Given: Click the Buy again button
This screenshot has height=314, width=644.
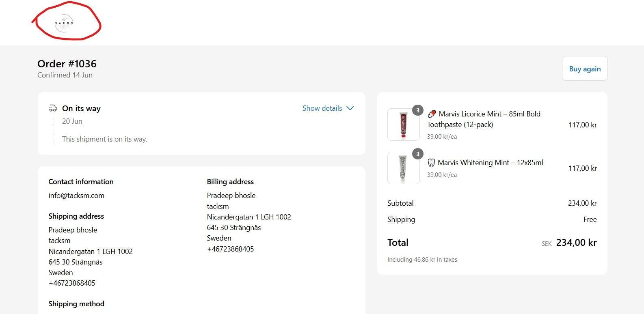Looking at the screenshot, I should click(x=585, y=69).
